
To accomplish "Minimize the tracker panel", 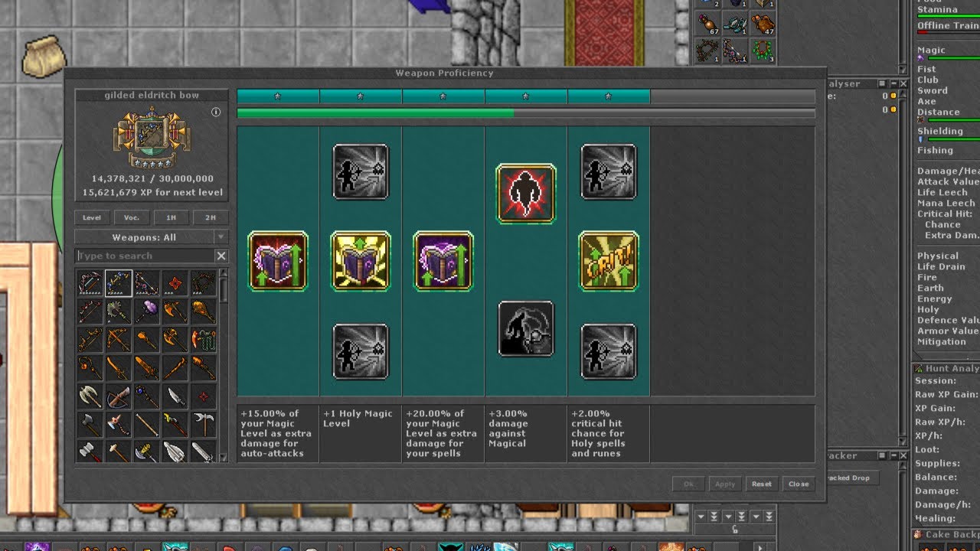I will [893, 455].
